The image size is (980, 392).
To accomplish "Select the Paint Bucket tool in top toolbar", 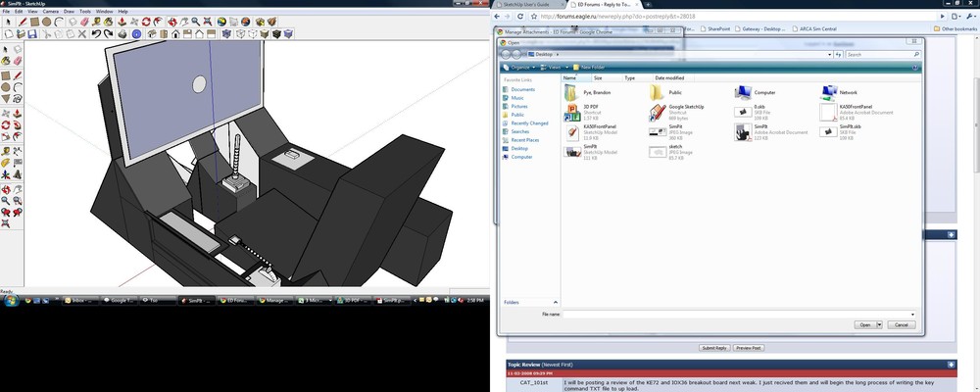I will coord(108,22).
